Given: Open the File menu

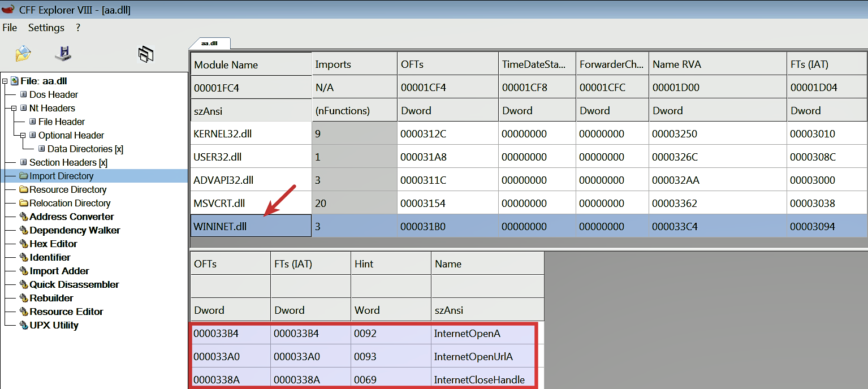Looking at the screenshot, I should pos(10,28).
